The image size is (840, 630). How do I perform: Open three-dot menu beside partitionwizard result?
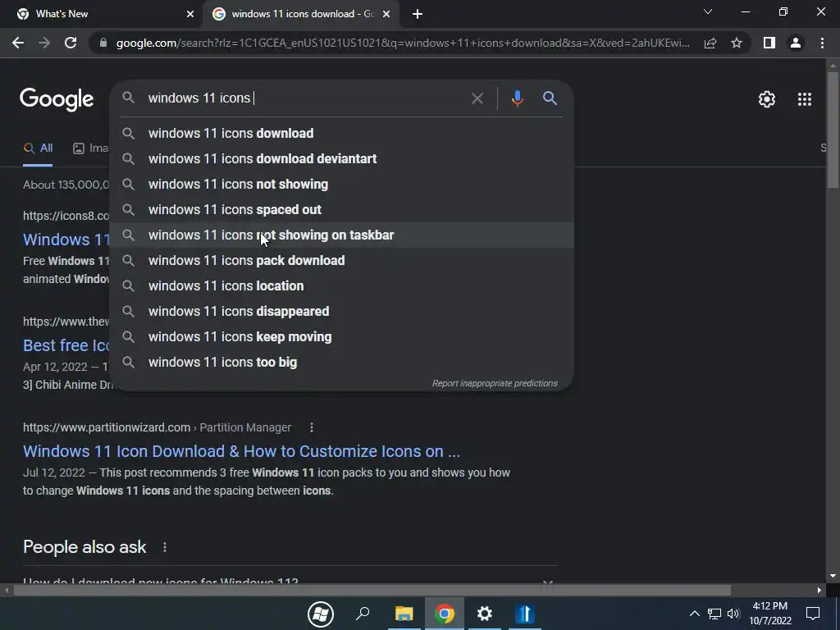(311, 427)
